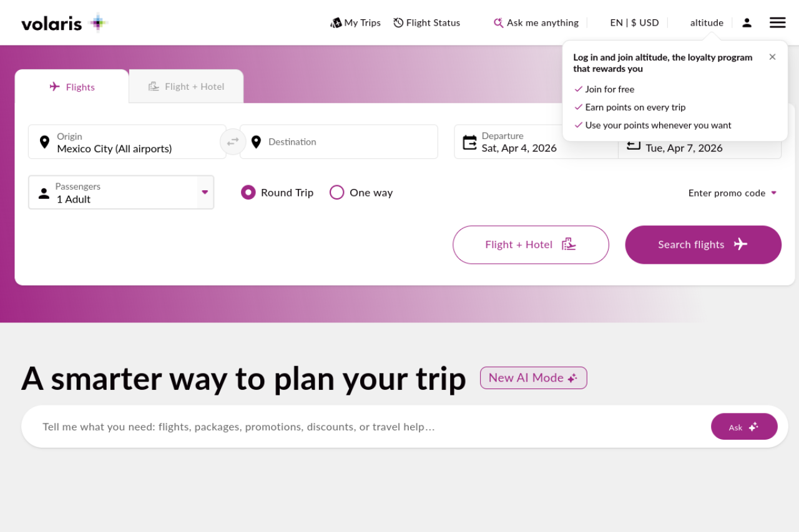
Task: Click the destination pin icon
Action: coord(256,142)
